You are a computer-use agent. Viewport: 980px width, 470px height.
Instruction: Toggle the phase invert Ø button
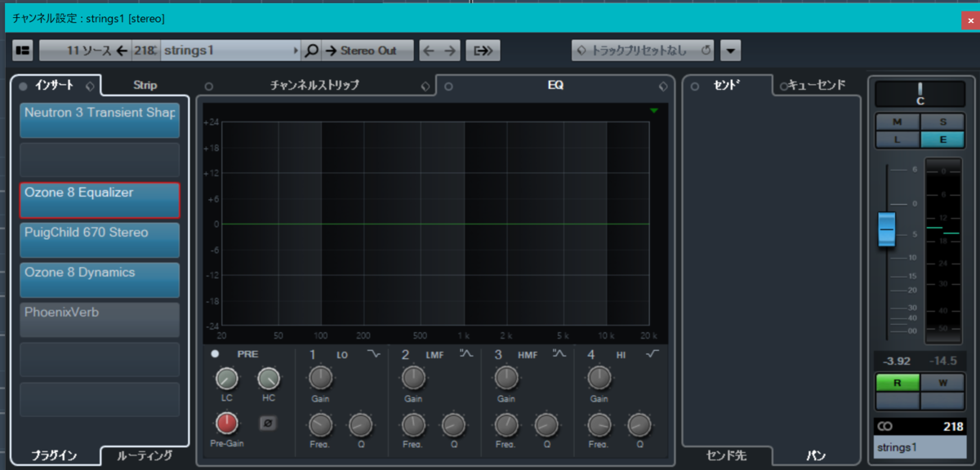(x=268, y=423)
